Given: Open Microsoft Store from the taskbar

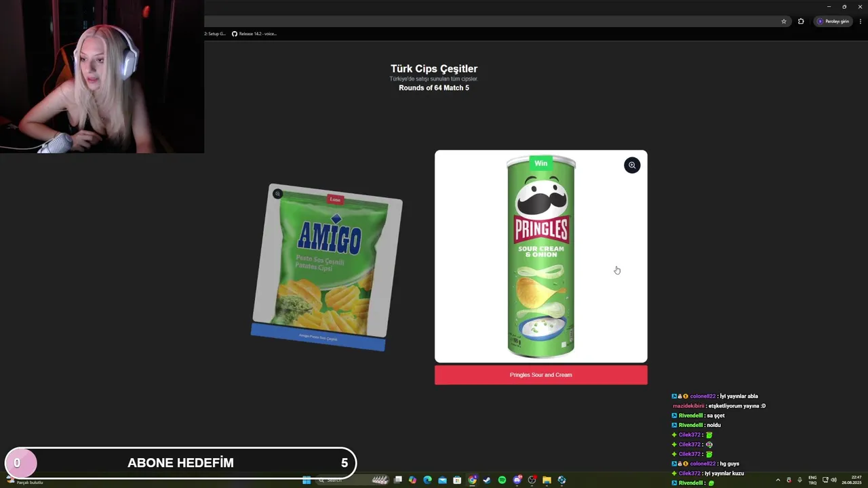Looking at the screenshot, I should (x=457, y=480).
